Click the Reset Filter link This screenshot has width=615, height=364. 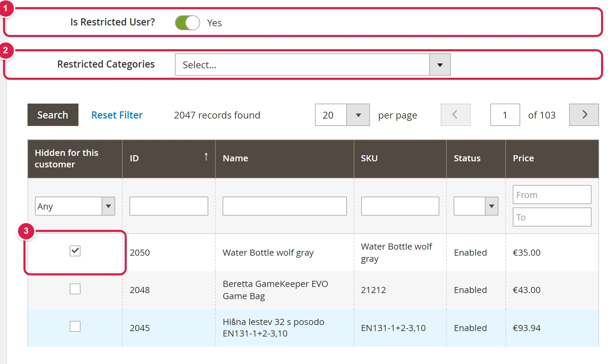pyautogui.click(x=117, y=115)
